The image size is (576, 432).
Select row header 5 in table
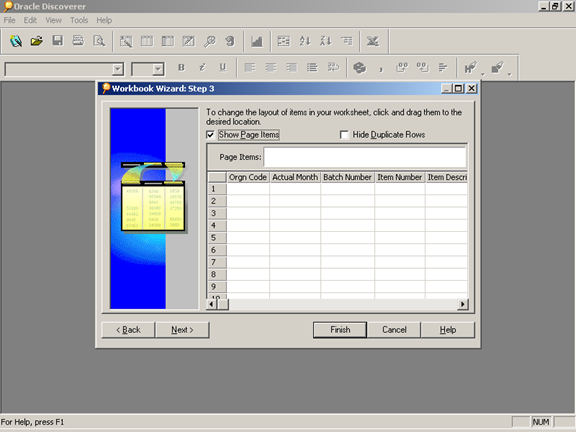217,238
